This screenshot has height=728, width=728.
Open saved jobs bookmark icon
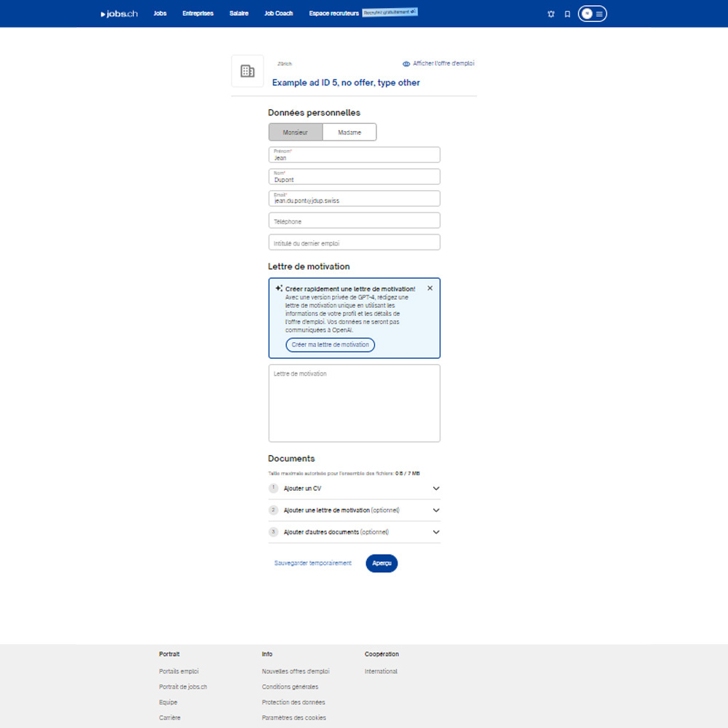[x=567, y=14]
